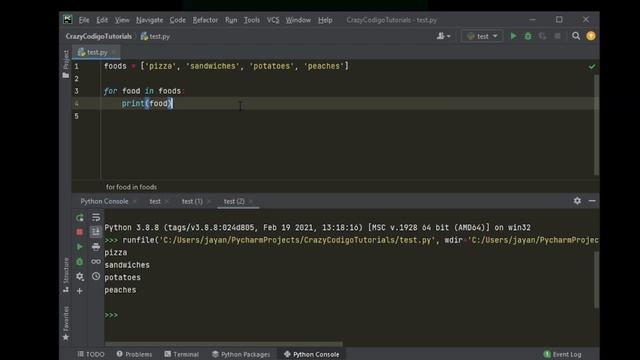Open the user account dropdown icon
Screen dimensions: 640x360
coord(444,36)
